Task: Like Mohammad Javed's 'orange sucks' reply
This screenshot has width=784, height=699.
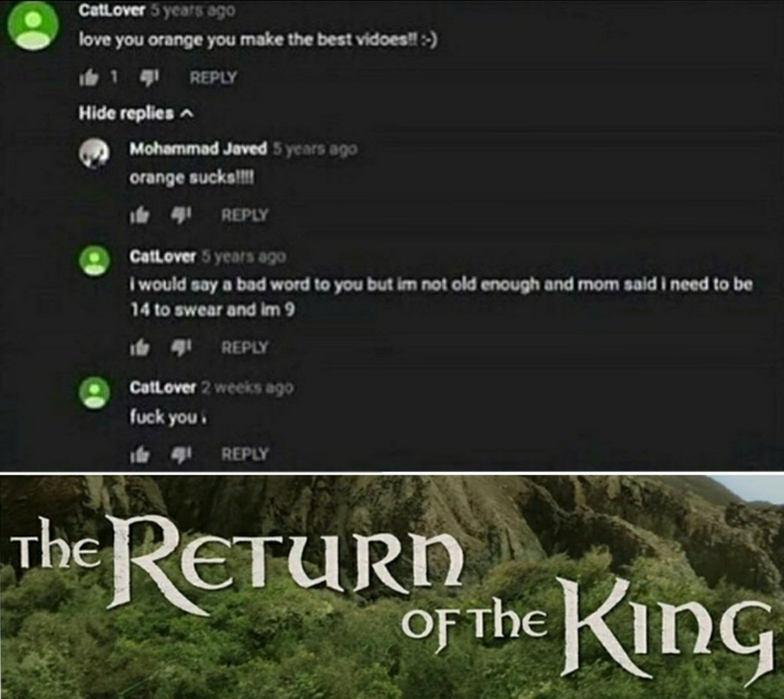Action: [140, 215]
